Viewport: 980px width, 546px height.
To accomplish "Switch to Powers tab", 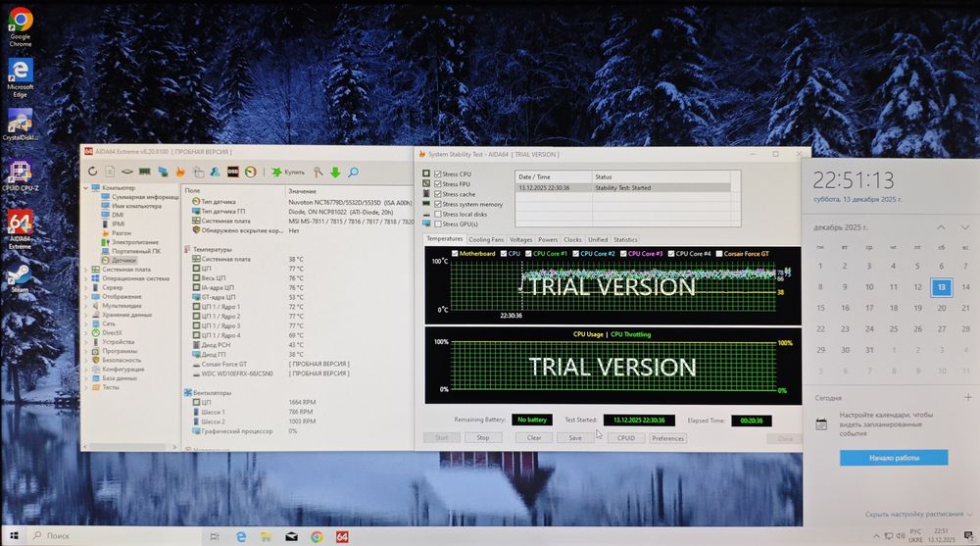I will pos(548,239).
